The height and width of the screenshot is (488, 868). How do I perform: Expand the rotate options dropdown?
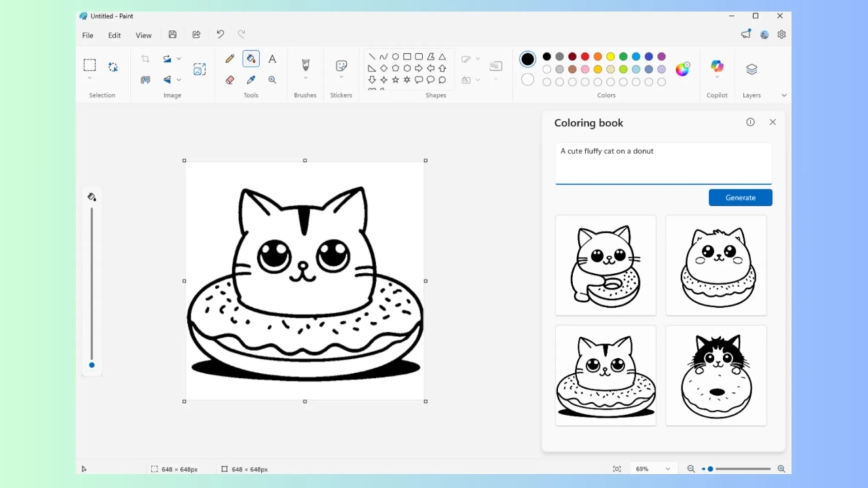(x=179, y=58)
